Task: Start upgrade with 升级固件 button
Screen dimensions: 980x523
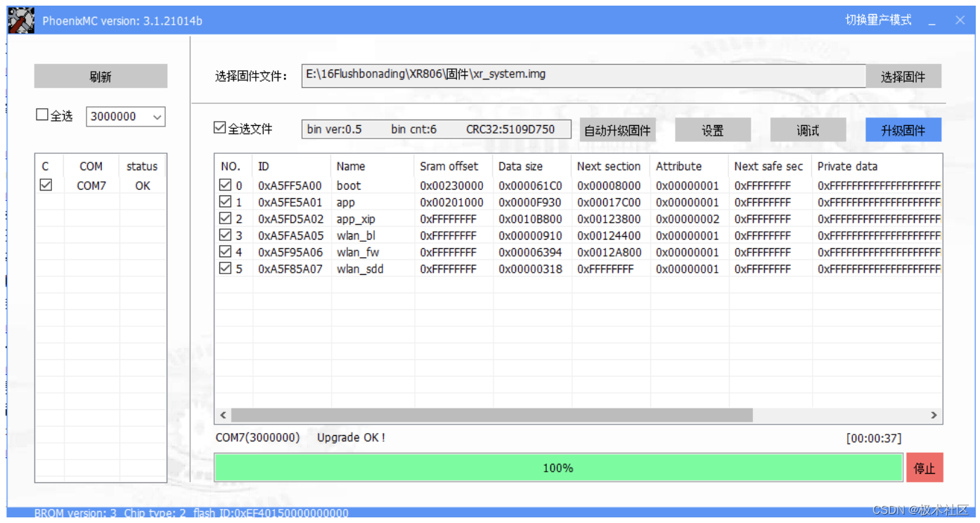Action: [x=903, y=130]
